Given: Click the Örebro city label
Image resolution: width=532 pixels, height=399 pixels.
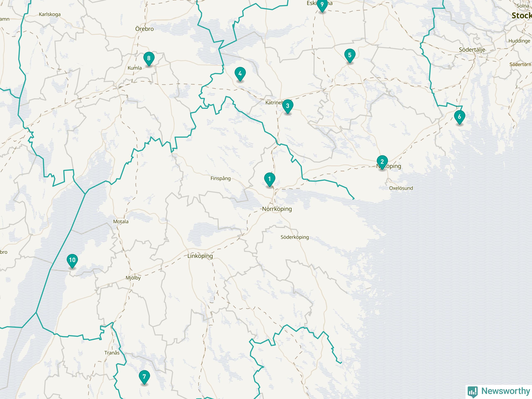Looking at the screenshot, I should click(x=144, y=29).
